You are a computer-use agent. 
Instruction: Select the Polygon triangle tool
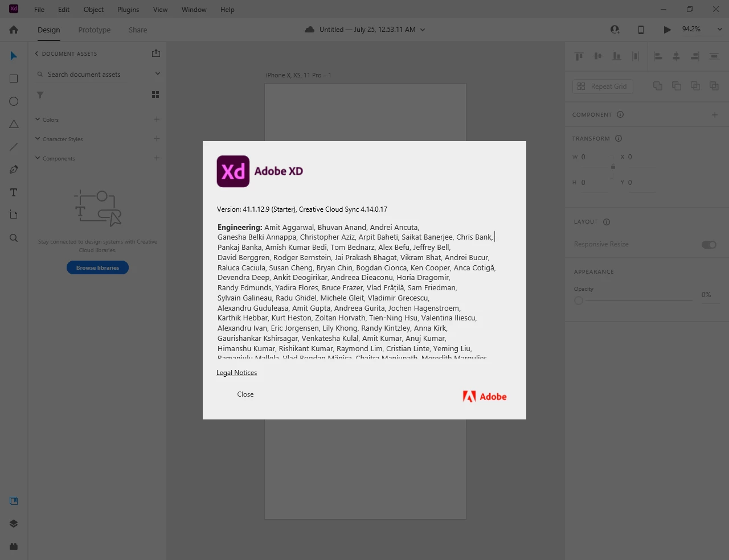click(14, 124)
